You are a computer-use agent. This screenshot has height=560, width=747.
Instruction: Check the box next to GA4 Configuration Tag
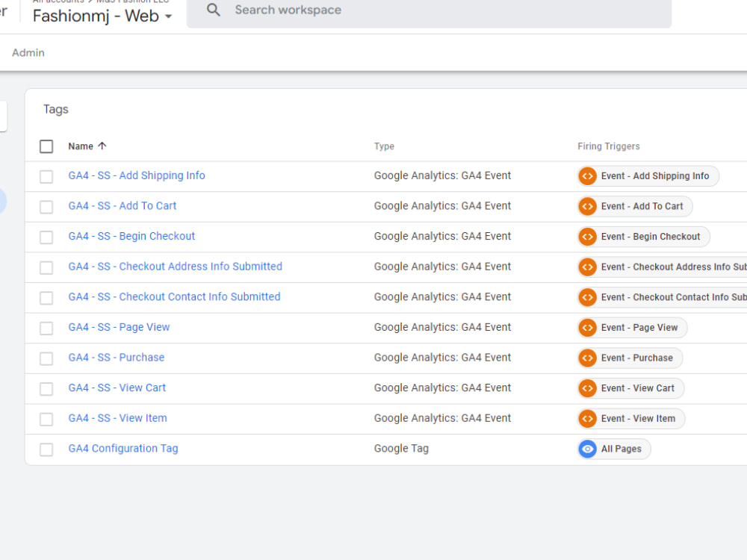click(x=46, y=449)
